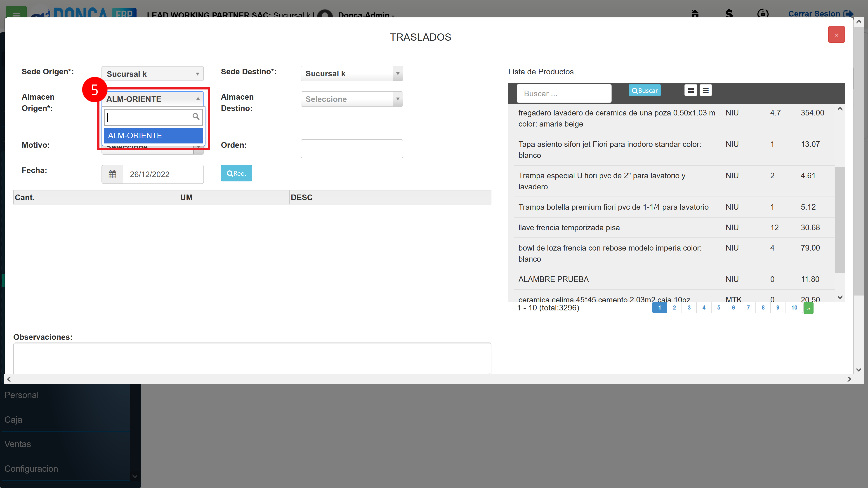Click sidebar scroll down chevron
This screenshot has height=488, width=868.
[135, 476]
